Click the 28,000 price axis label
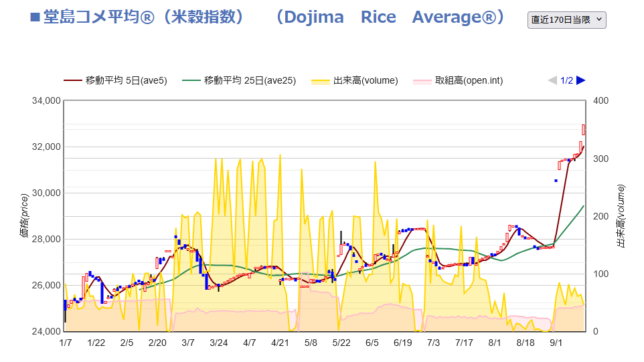 (x=46, y=240)
